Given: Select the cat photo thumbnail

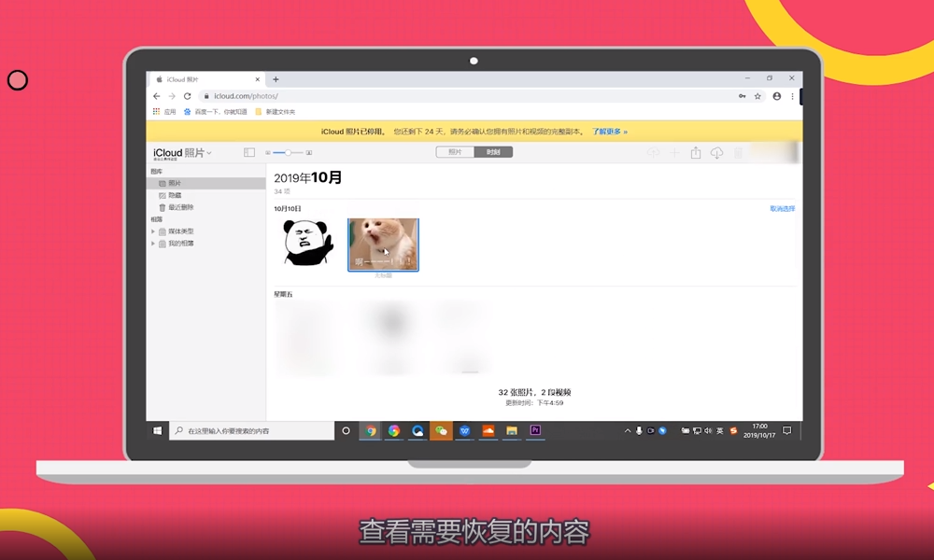Looking at the screenshot, I should (x=383, y=245).
